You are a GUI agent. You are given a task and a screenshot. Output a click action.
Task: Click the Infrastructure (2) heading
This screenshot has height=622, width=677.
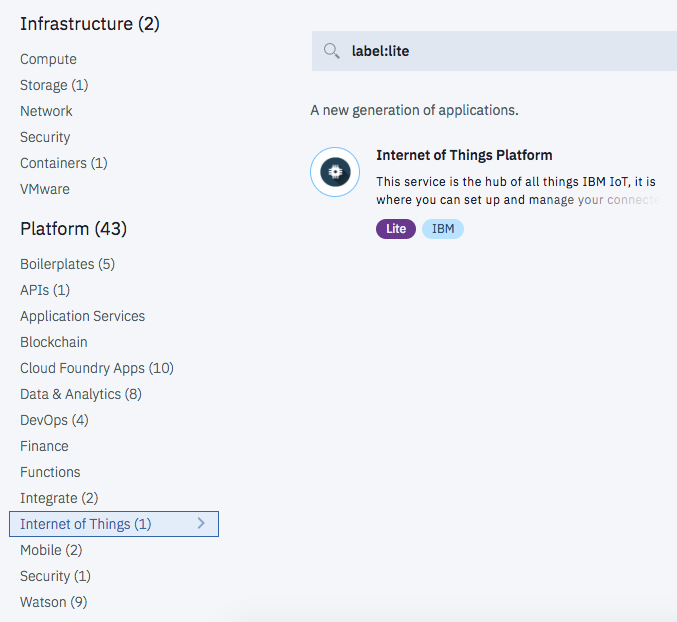point(90,24)
